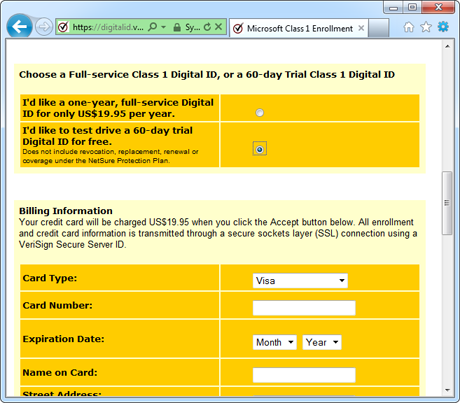Click the browser Forward arrow
This screenshot has width=460, height=403.
coord(44,27)
